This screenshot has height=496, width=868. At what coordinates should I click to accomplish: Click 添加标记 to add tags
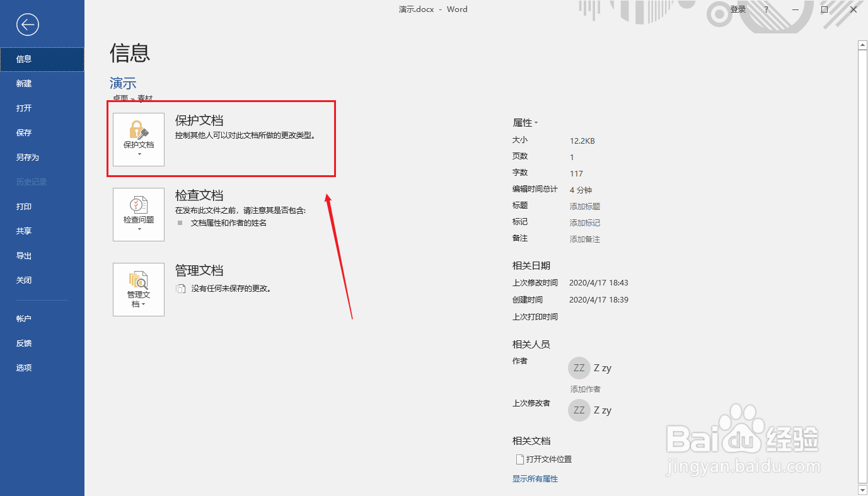[x=584, y=222]
